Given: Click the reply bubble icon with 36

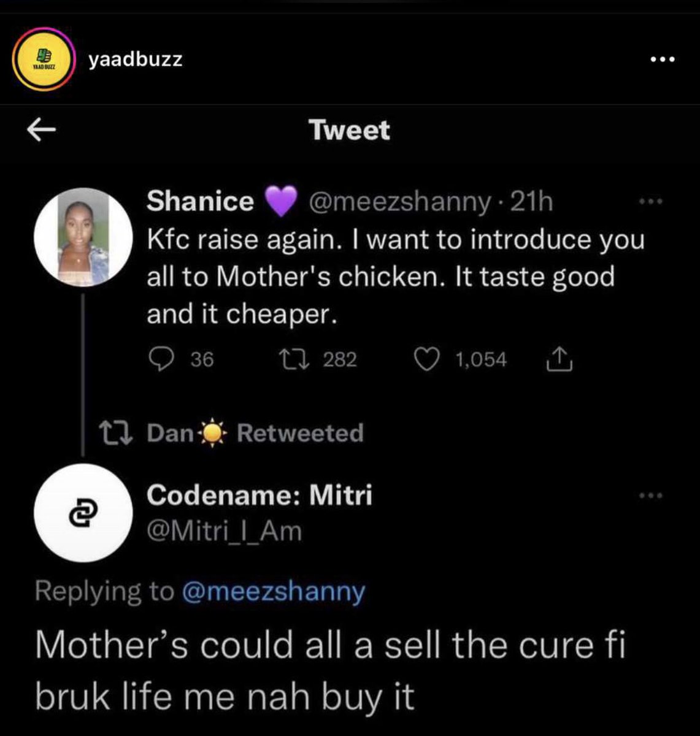Looking at the screenshot, I should pyautogui.click(x=161, y=359).
